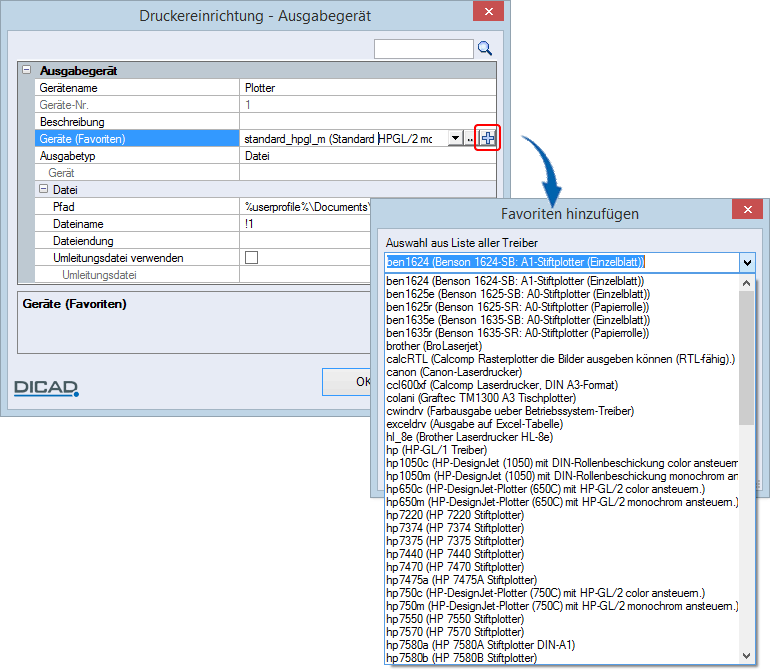The width and height of the screenshot is (770, 670).
Task: Select ben1635r Benson Papierrolle entry
Action: pos(562,333)
